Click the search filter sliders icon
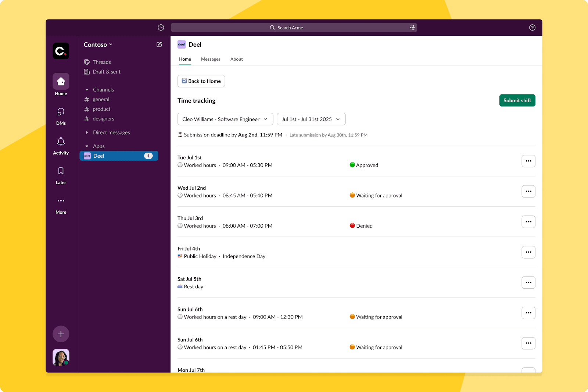588x392 pixels. pyautogui.click(x=412, y=28)
